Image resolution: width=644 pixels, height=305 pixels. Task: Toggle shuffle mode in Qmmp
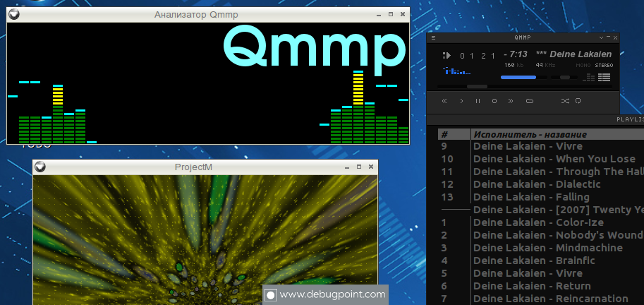565,101
